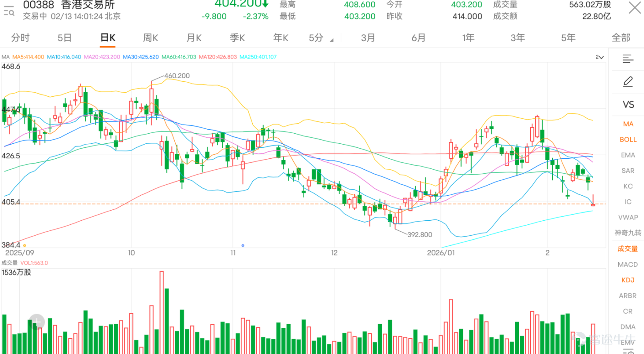
Task: Click the MA5:414.400 legend label
Action: point(28,57)
